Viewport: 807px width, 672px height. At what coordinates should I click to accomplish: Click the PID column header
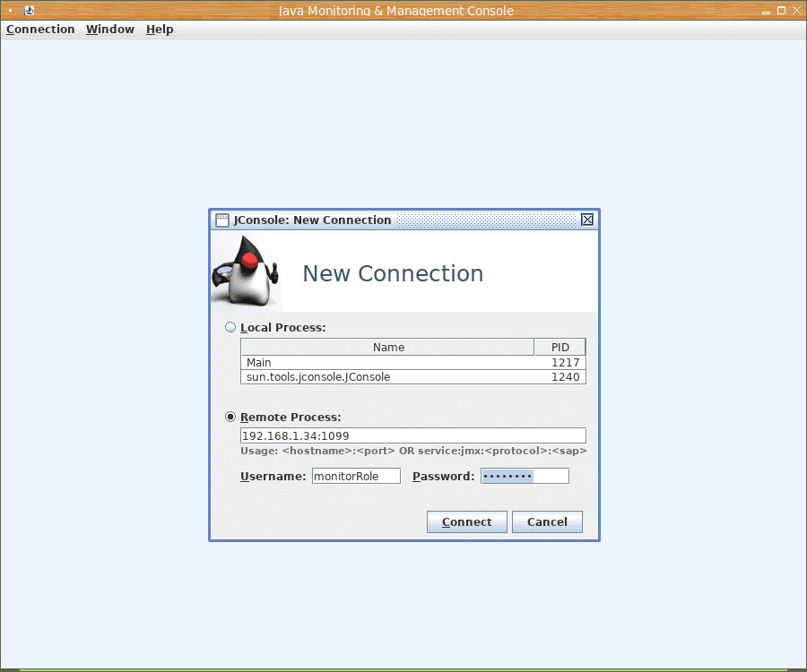coord(560,347)
